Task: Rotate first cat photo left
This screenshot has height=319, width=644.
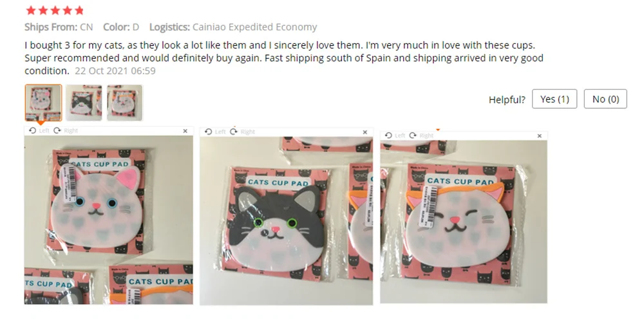Action: point(39,131)
